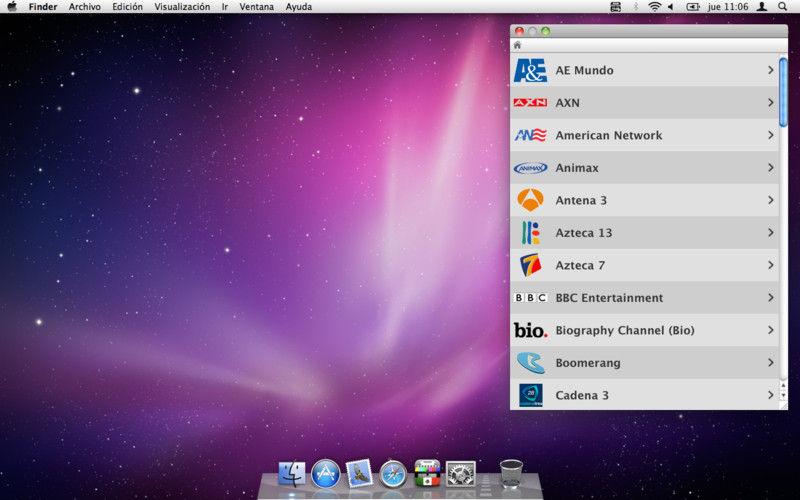
Task: Open the TV app dock icon
Action: (427, 473)
